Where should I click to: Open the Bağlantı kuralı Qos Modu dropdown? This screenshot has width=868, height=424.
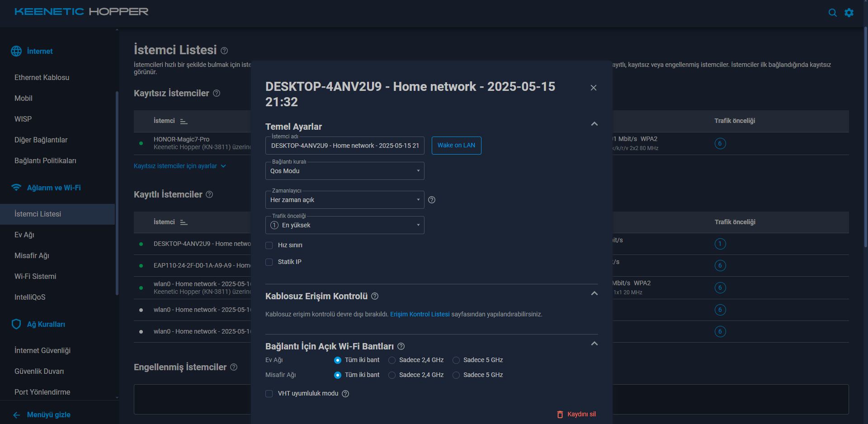pyautogui.click(x=344, y=171)
